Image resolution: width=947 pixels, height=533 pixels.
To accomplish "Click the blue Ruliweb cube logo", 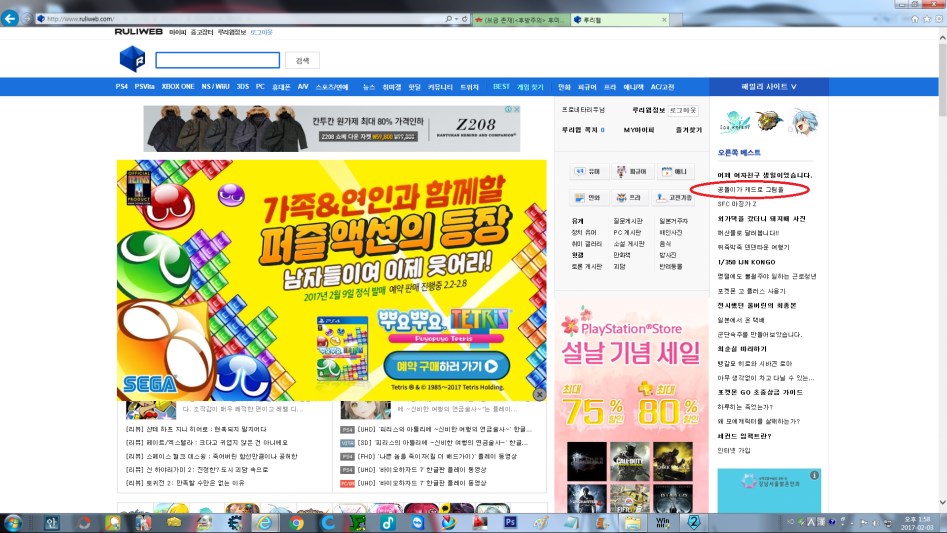I will pos(132,59).
